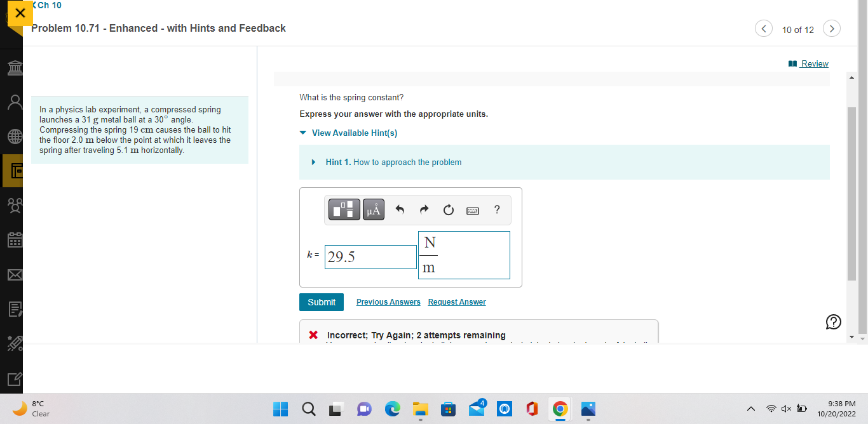868x424 pixels.
Task: Go to the next problem with the right chevron
Action: point(831,28)
